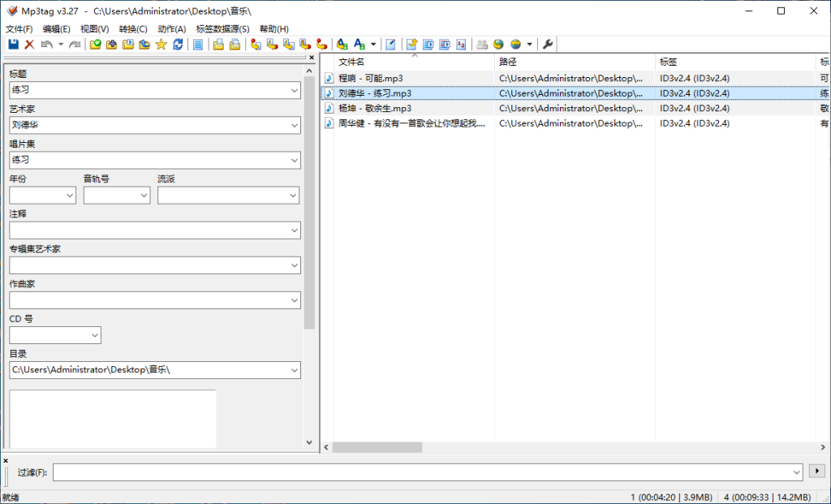Redo the last undone change
Viewport: 831px width, 504px height.
point(75,45)
